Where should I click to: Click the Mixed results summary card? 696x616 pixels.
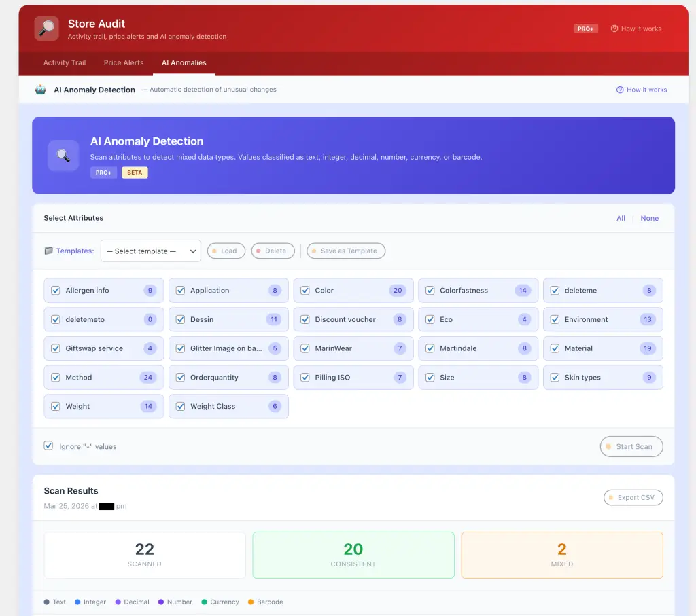[561, 555]
